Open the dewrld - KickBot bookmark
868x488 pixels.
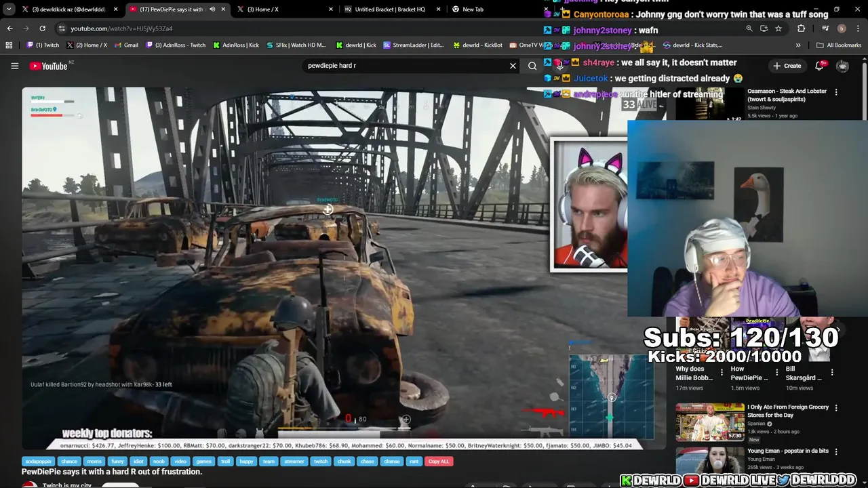[x=477, y=45]
